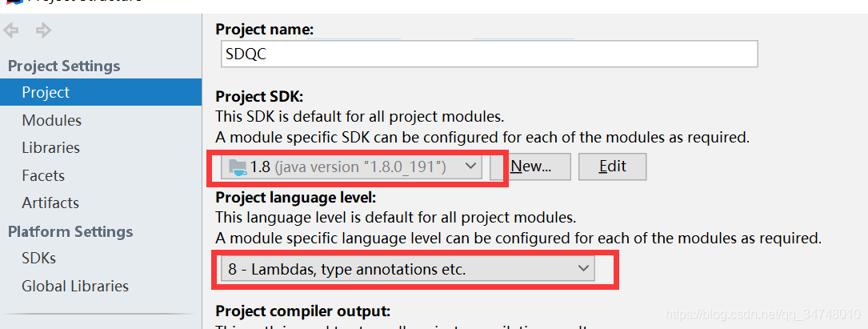Click the JDK folder icon in SDK dropdown
The image size is (868, 329).
click(x=238, y=167)
